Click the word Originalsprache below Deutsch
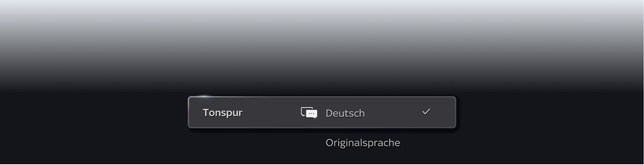 (363, 143)
